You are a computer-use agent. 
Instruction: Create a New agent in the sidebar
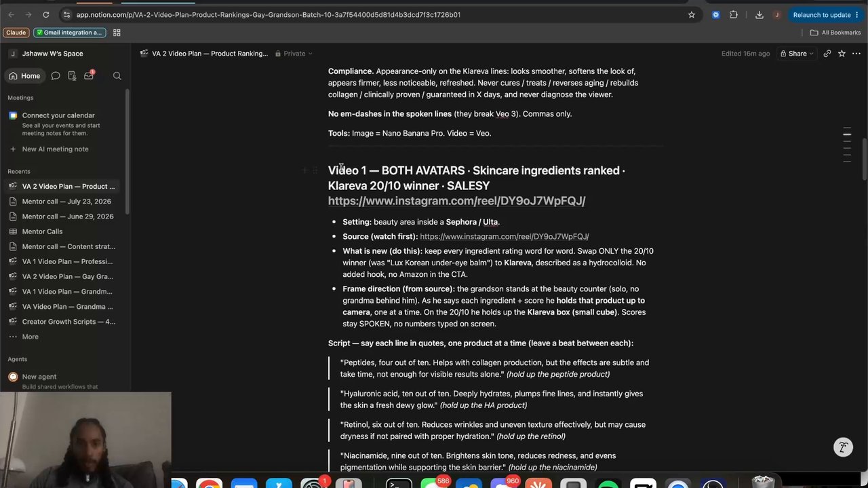(x=39, y=377)
